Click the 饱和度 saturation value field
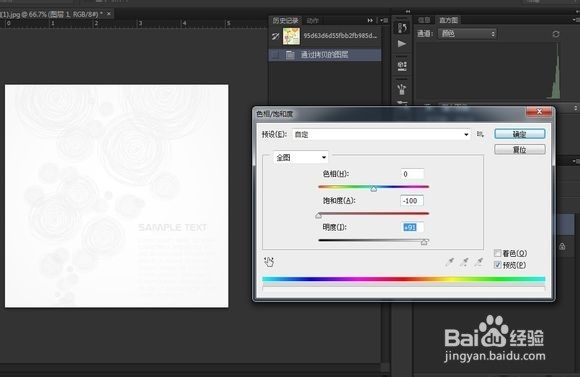The image size is (580, 377). [412, 201]
